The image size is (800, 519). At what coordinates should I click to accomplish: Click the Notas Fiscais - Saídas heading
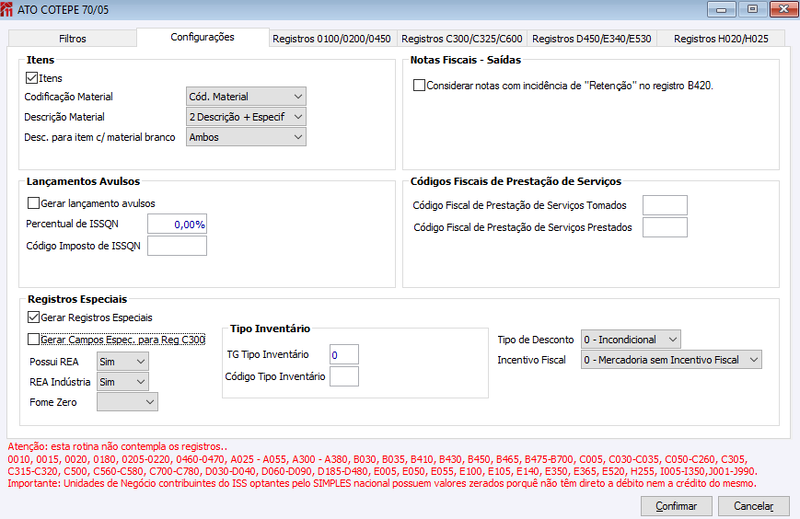465,60
